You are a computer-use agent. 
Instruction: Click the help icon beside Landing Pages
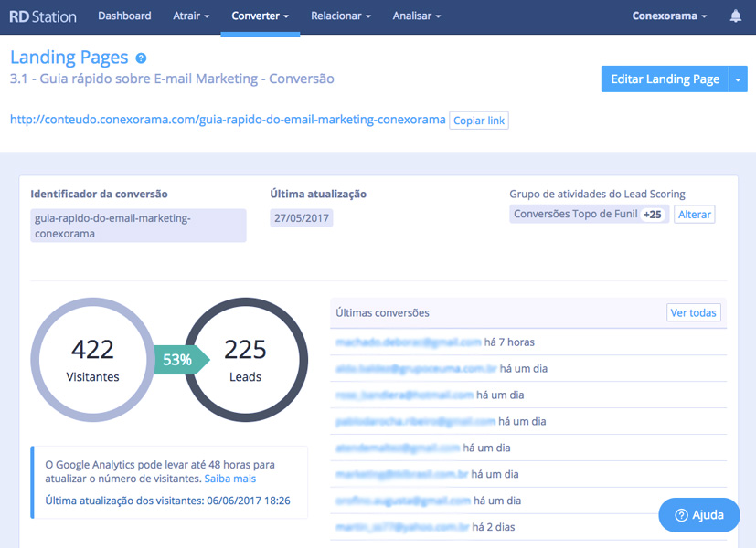coord(141,58)
